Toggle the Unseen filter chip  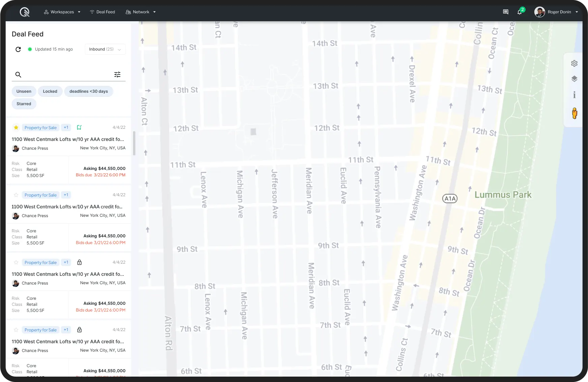tap(24, 91)
